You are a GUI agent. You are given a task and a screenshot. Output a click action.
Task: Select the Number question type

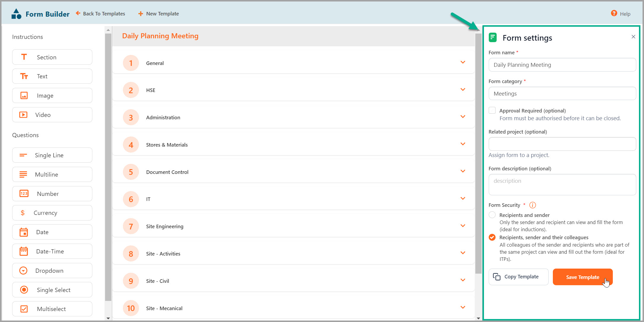(x=52, y=193)
